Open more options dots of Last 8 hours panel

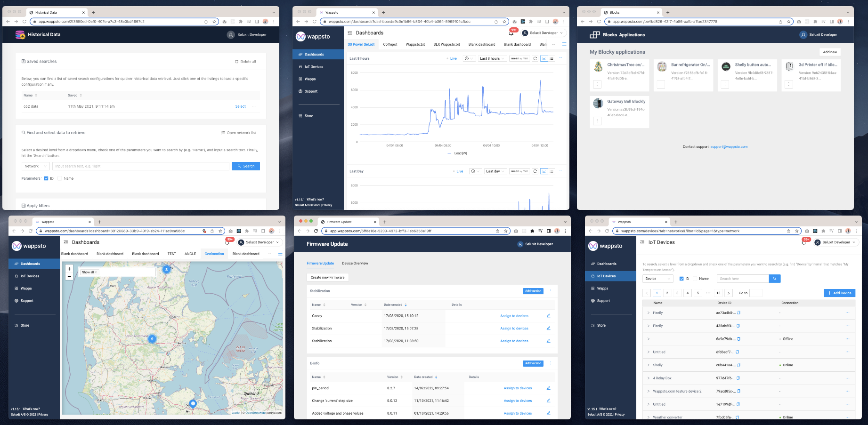560,58
